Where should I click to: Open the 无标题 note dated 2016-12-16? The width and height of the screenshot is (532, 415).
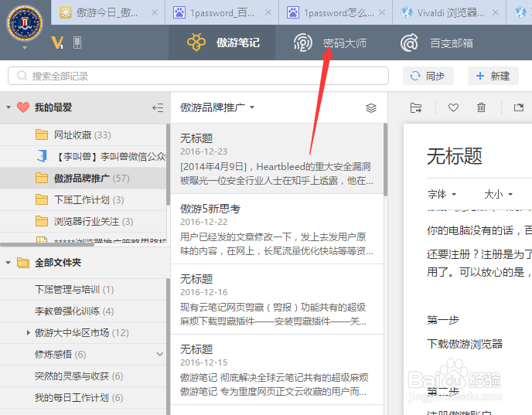[277, 299]
